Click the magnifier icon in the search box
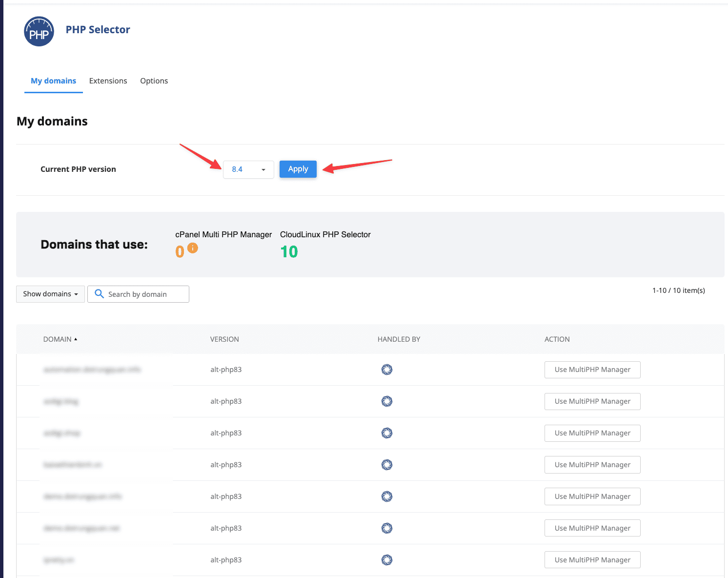Screen dimensions: 728x578 (99, 294)
